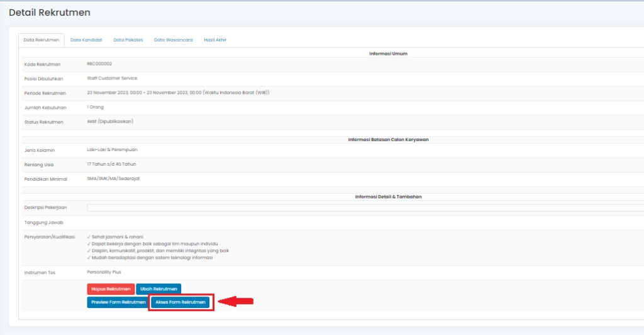The height and width of the screenshot is (335, 644).
Task: Click the Personality Plus test instrument text
Action: tap(104, 272)
